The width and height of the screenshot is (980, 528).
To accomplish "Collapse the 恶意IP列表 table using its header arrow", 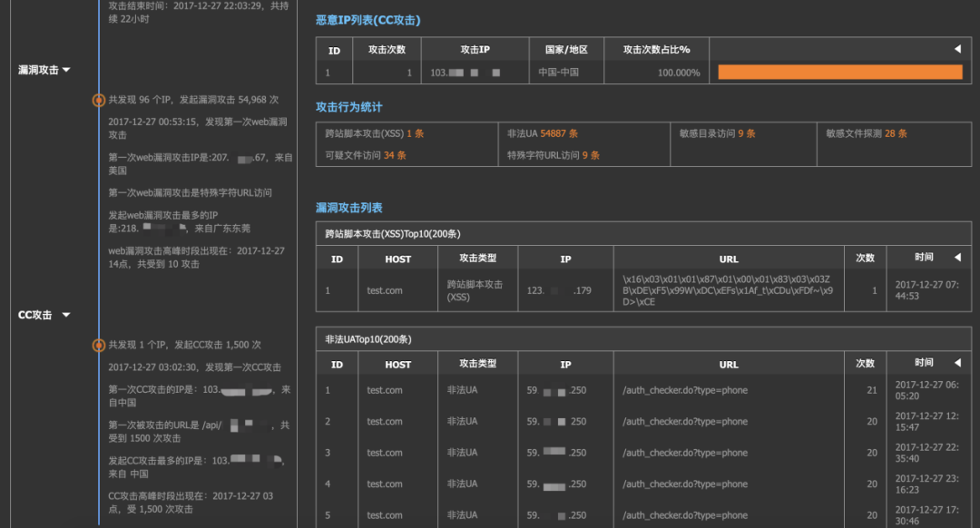I will point(957,49).
